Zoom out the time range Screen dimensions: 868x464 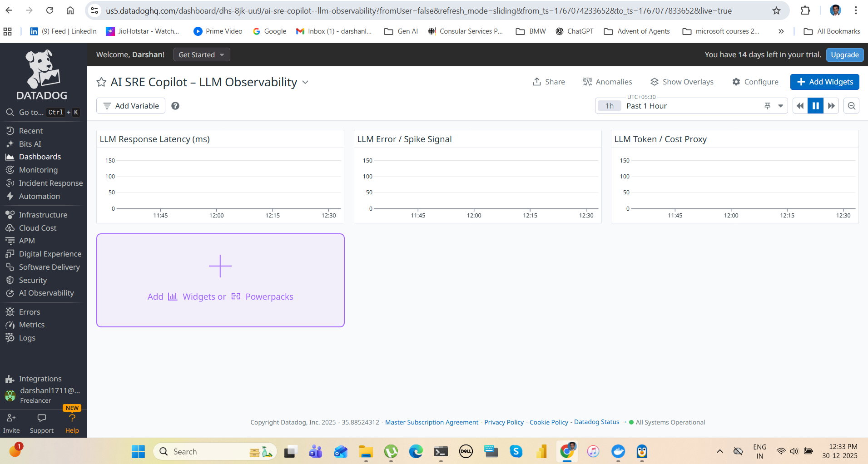click(x=852, y=106)
